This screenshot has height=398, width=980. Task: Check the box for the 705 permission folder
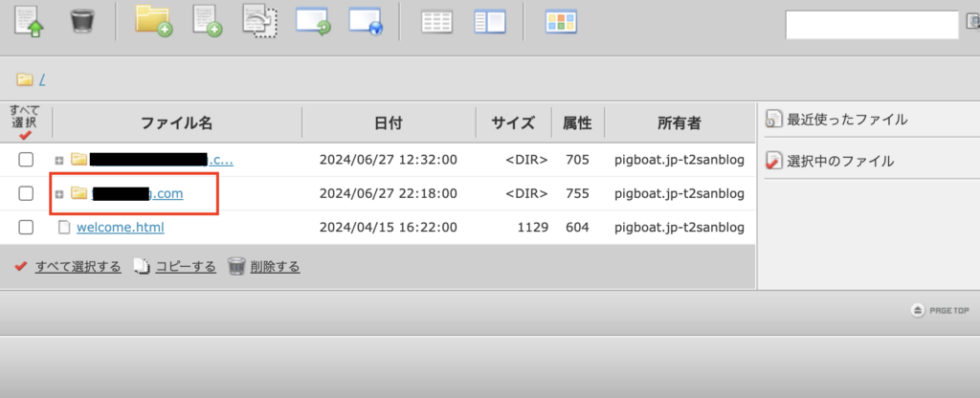pos(27,159)
